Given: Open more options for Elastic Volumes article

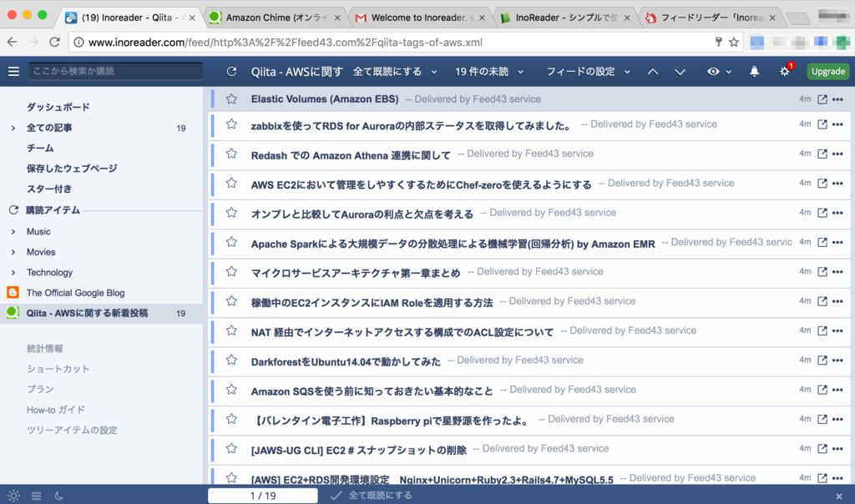Looking at the screenshot, I should point(838,99).
